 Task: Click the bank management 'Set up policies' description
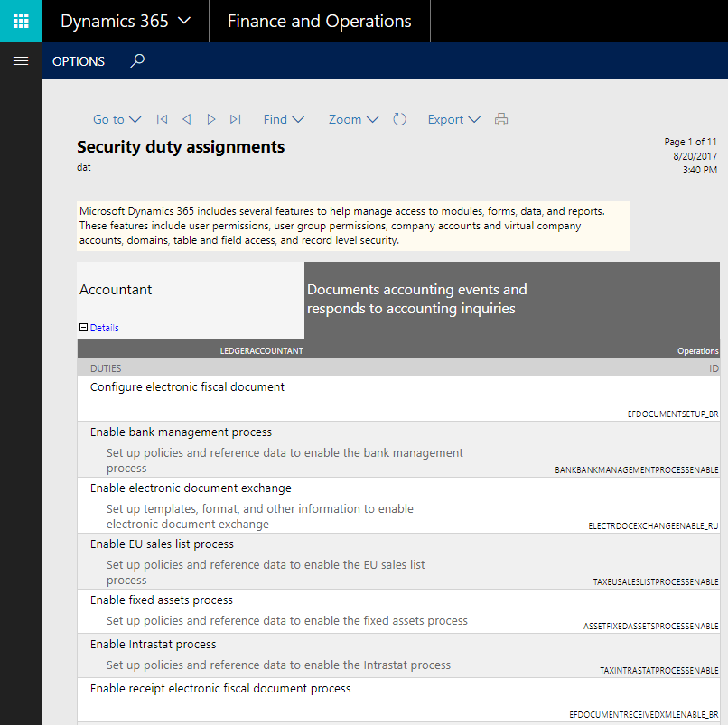click(285, 460)
